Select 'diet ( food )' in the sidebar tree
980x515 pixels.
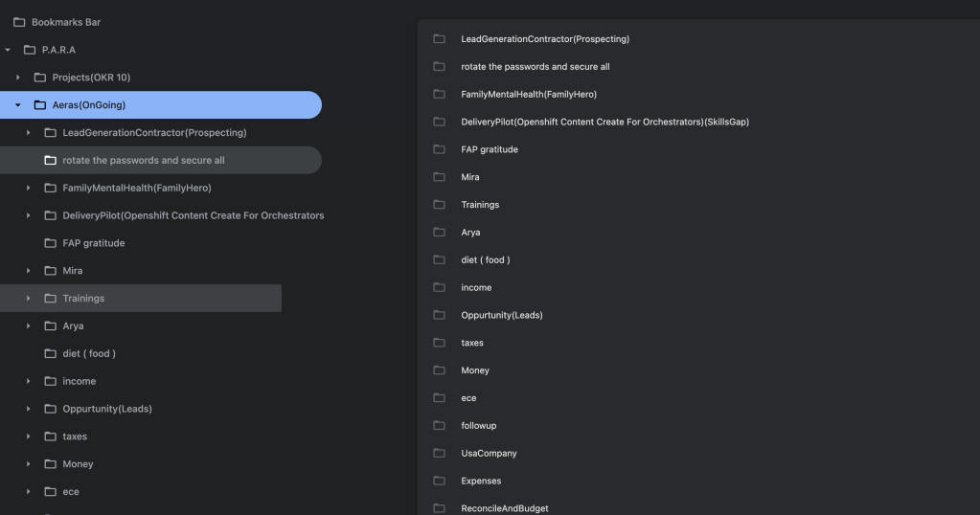(89, 353)
